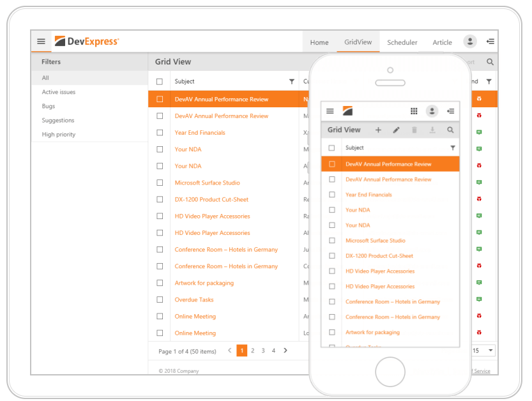Open Artwork for packaging link on tablet
This screenshot has height=401, width=532.
(204, 283)
